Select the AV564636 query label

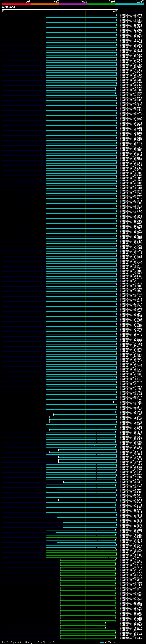[8, 8]
